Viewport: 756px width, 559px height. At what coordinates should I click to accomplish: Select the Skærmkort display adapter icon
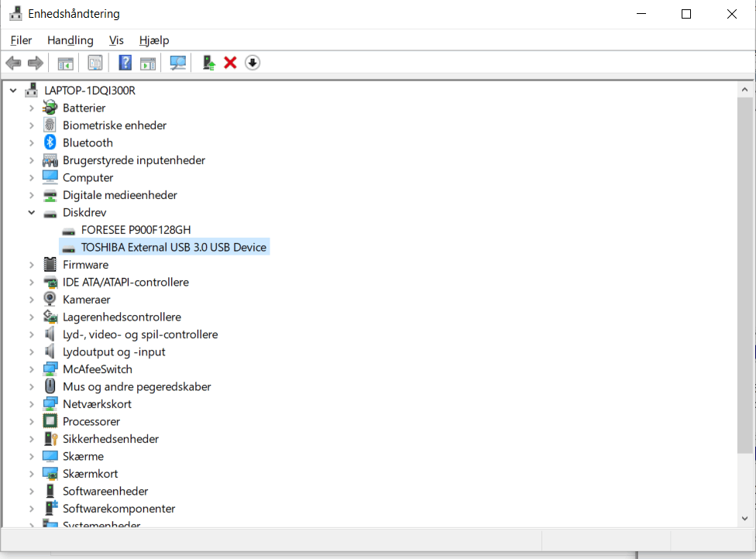(x=50, y=473)
